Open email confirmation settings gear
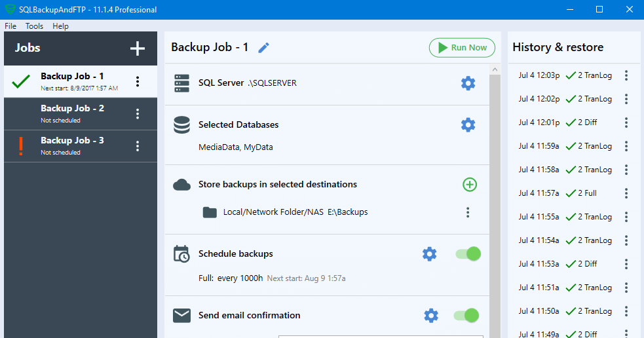The width and height of the screenshot is (644, 338). click(x=431, y=316)
